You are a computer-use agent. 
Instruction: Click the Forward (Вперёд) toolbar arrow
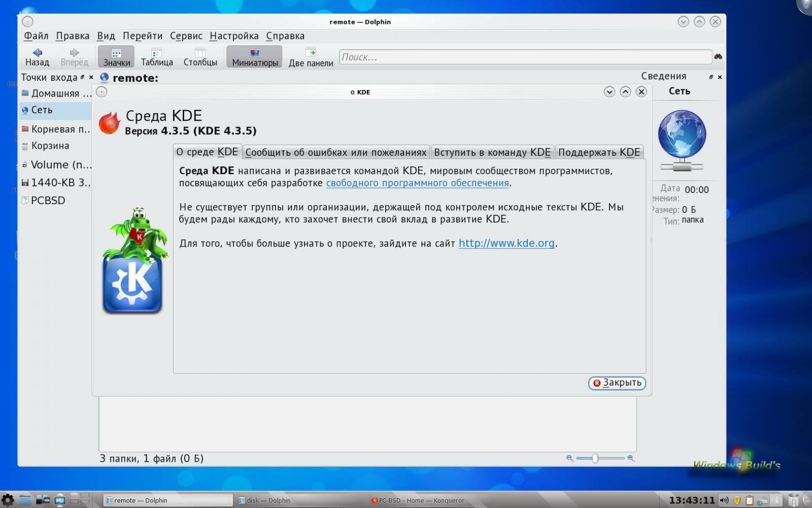[x=74, y=57]
